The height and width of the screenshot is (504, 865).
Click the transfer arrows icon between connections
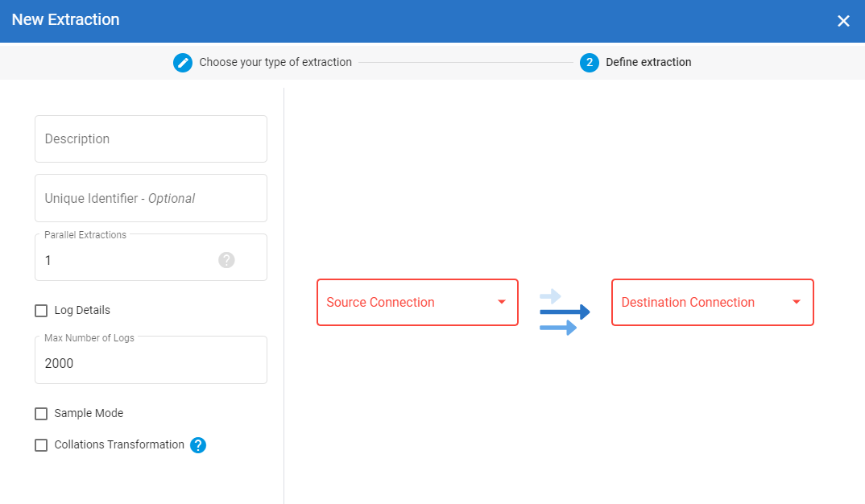click(564, 311)
